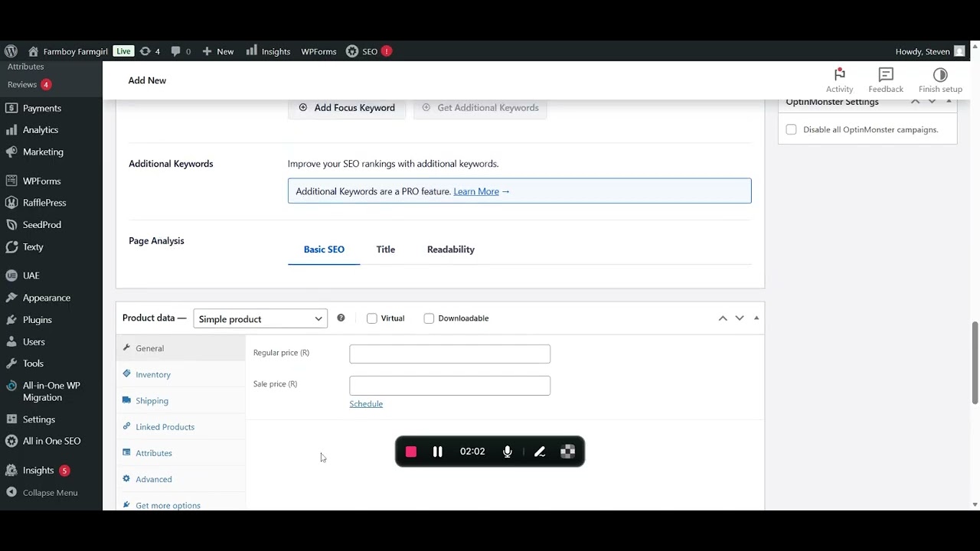Click the Add Focus Keyword button
The image size is (980, 551).
point(347,108)
